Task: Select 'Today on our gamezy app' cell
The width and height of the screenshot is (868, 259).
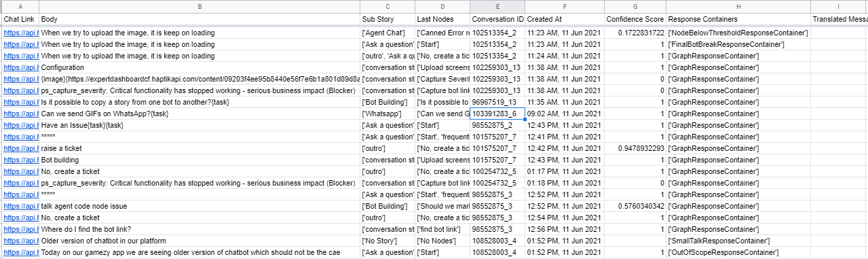Action: tap(200, 252)
